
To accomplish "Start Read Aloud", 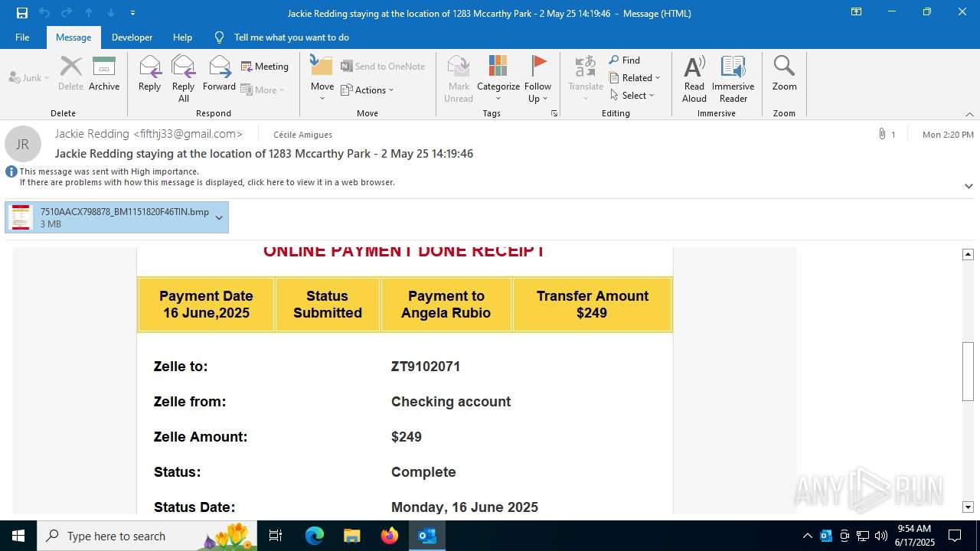I will [694, 79].
